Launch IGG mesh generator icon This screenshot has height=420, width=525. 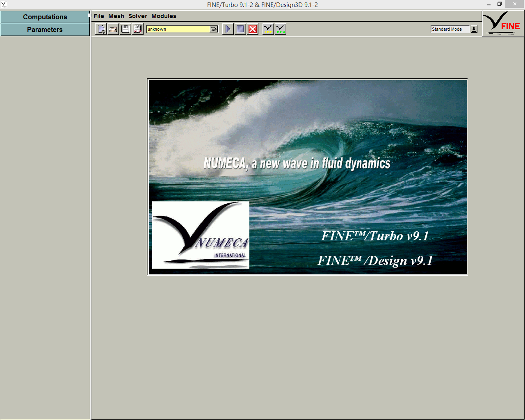(x=268, y=29)
